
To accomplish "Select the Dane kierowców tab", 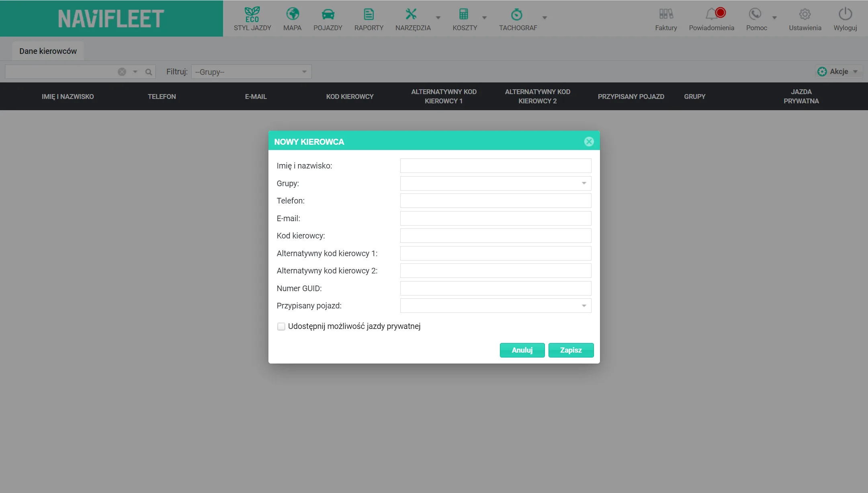I will tap(48, 51).
